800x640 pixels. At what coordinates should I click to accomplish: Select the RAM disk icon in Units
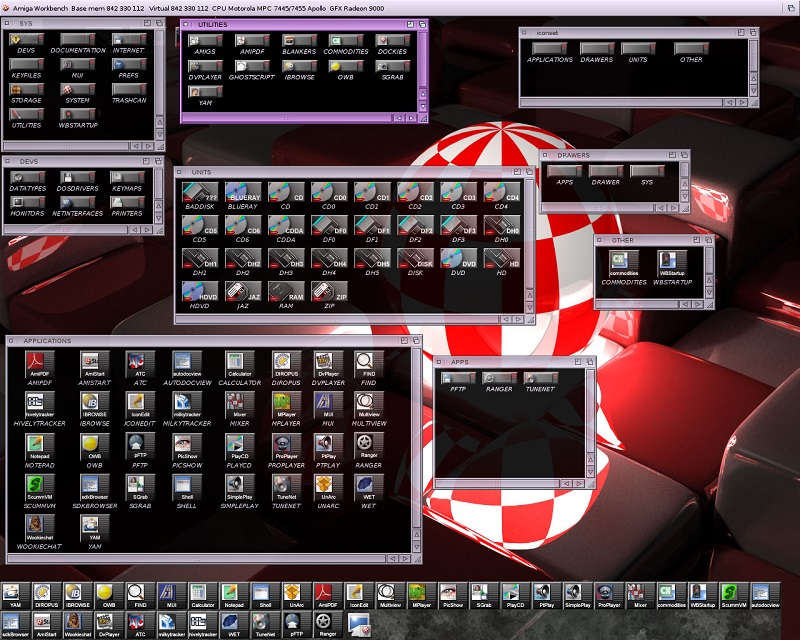286,292
